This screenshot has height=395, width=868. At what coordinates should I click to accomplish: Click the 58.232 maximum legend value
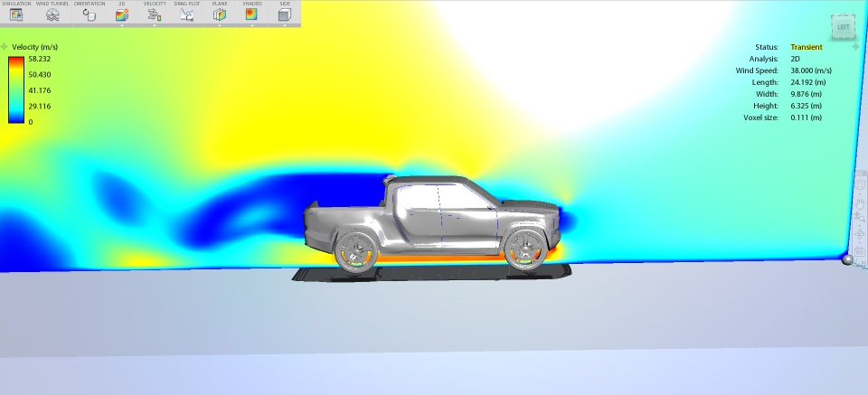point(39,59)
